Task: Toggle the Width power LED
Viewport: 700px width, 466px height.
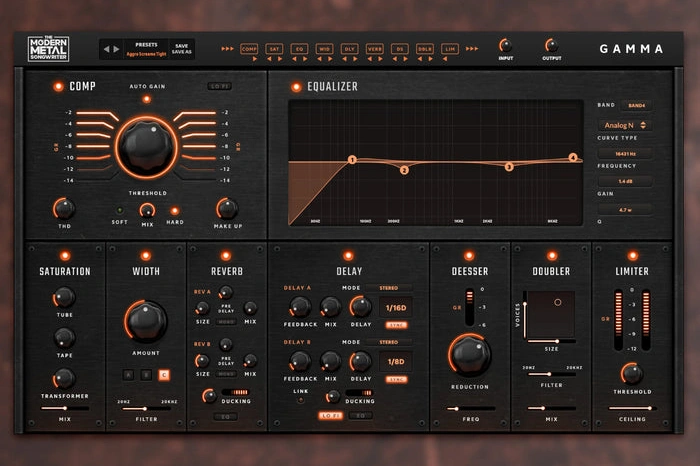Action: pos(146,256)
